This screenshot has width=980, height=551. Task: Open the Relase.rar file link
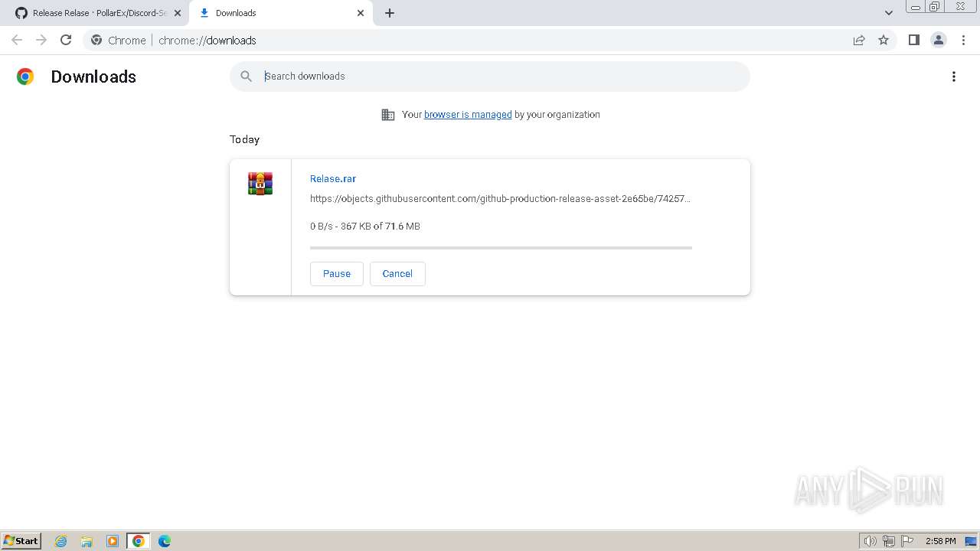[x=333, y=179]
